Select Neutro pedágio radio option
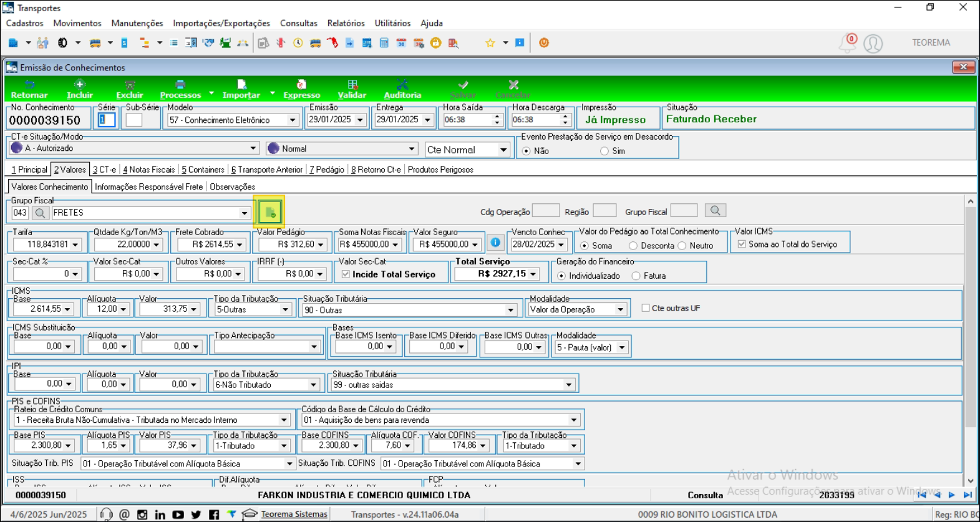The height and width of the screenshot is (522, 980). pyautogui.click(x=682, y=246)
